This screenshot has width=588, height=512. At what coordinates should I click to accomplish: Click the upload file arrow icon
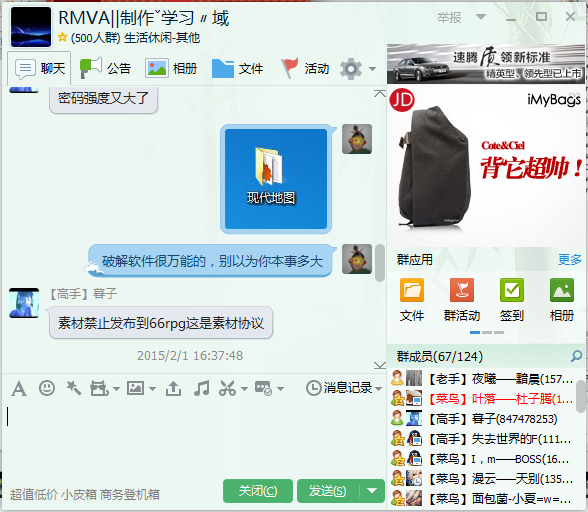173,388
